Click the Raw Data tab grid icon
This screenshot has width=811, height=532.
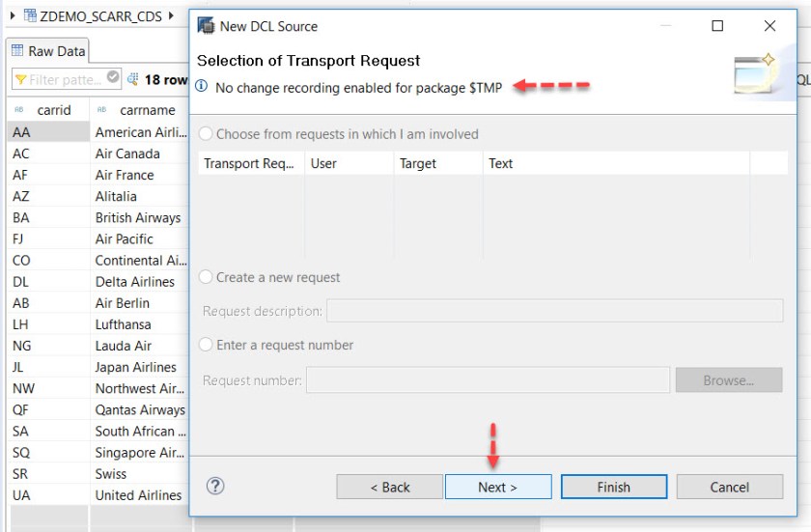tap(17, 51)
